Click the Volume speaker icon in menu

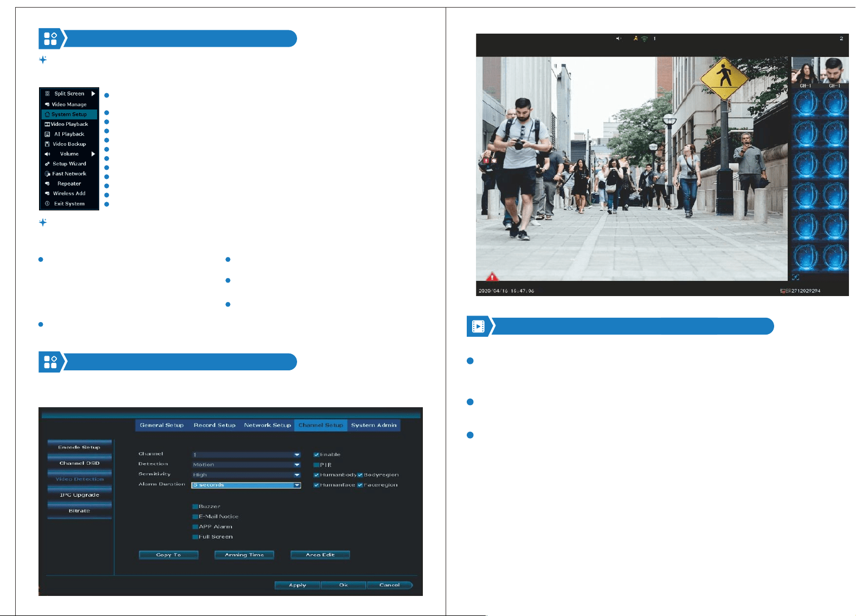pyautogui.click(x=47, y=154)
